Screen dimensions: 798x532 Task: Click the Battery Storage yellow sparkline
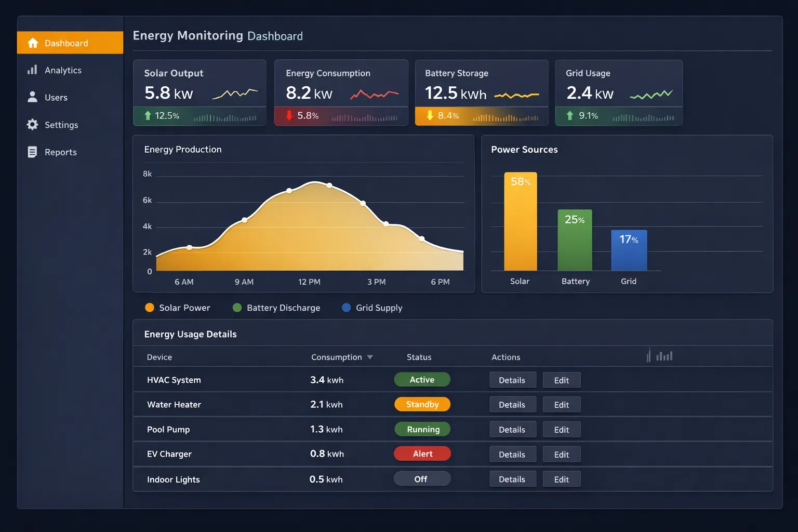click(516, 96)
